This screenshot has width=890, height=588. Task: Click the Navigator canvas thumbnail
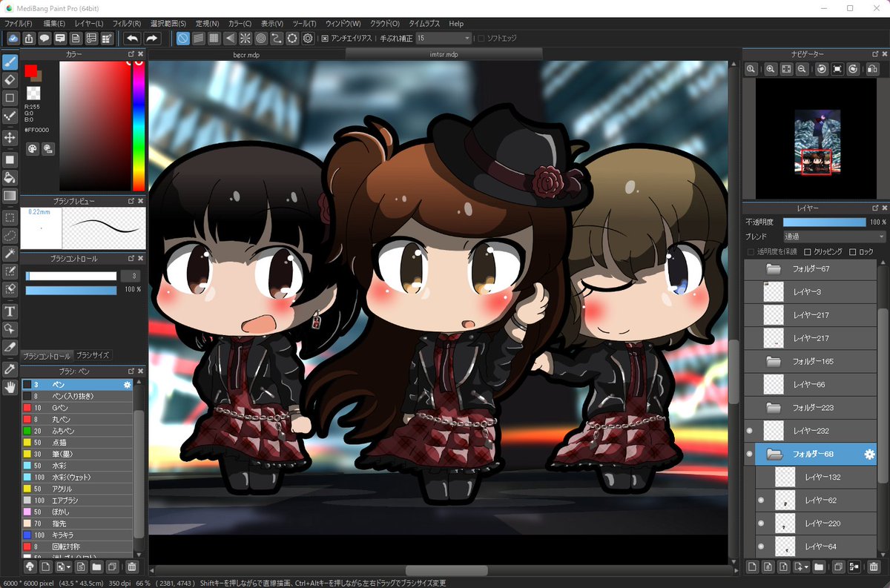coord(817,143)
